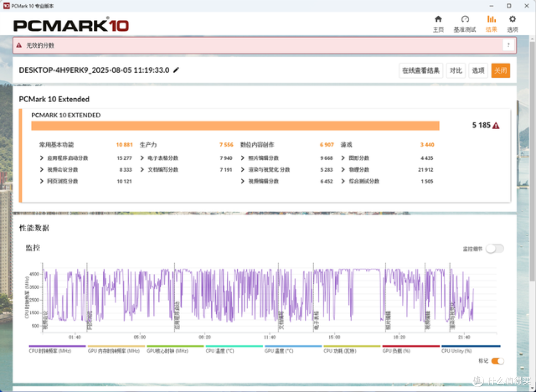Click the 监控 heading above the chart
536x392 pixels.
point(33,248)
